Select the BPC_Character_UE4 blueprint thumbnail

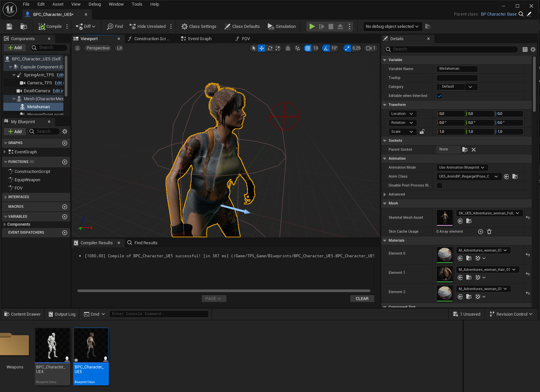click(52, 356)
